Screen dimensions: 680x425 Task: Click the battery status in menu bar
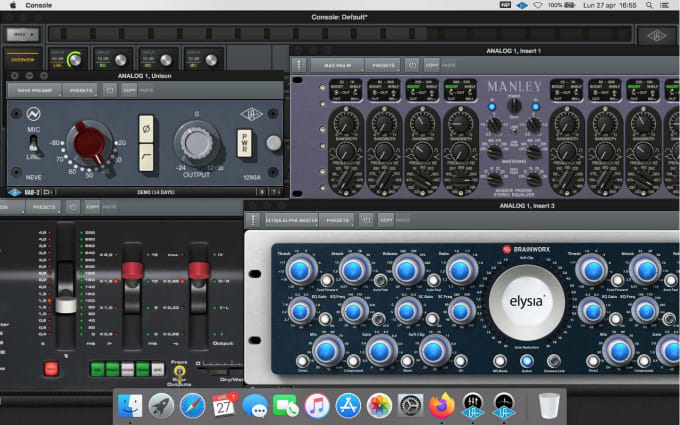[x=561, y=5]
